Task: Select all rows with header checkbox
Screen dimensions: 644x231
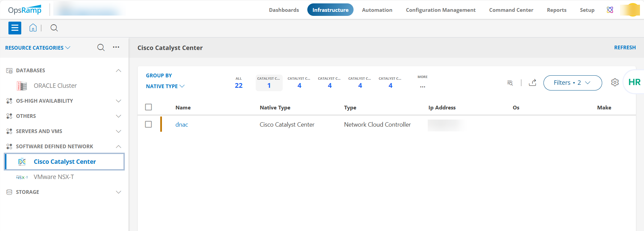Action: (148, 107)
